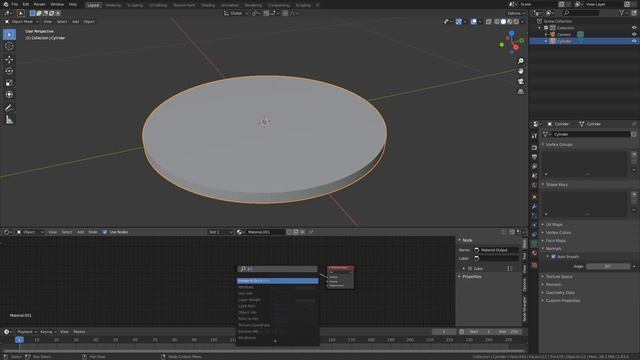Image resolution: width=640 pixels, height=360 pixels.
Task: Select the Transform tool
Action: [9, 94]
